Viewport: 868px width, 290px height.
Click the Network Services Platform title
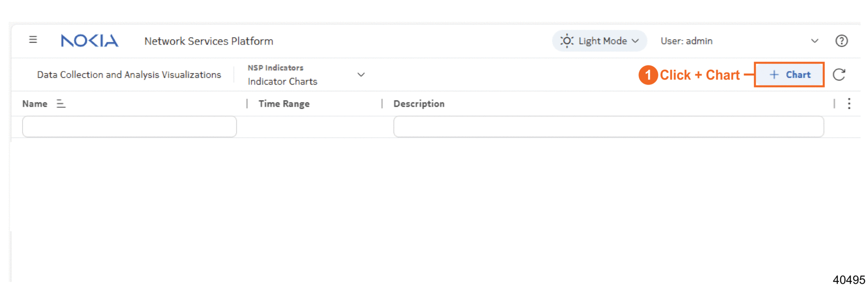(x=209, y=41)
